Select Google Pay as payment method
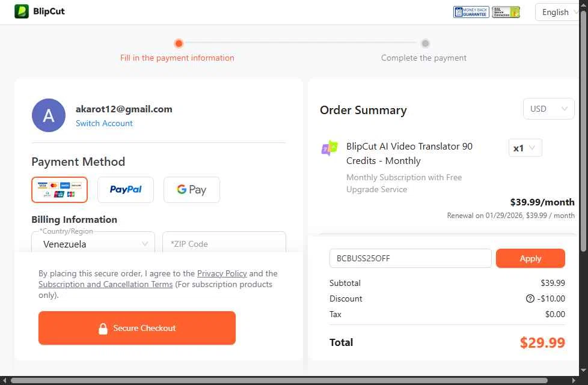The height and width of the screenshot is (385, 588). pyautogui.click(x=192, y=190)
